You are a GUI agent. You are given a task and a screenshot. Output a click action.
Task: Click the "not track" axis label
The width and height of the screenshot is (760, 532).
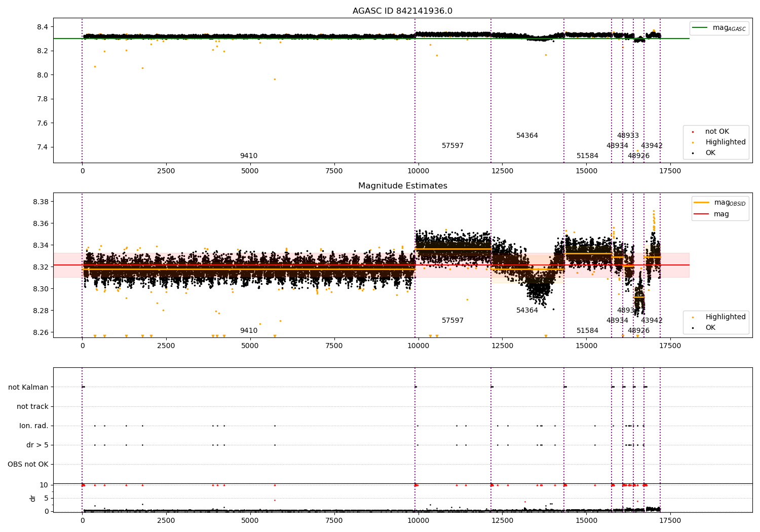coord(32,406)
